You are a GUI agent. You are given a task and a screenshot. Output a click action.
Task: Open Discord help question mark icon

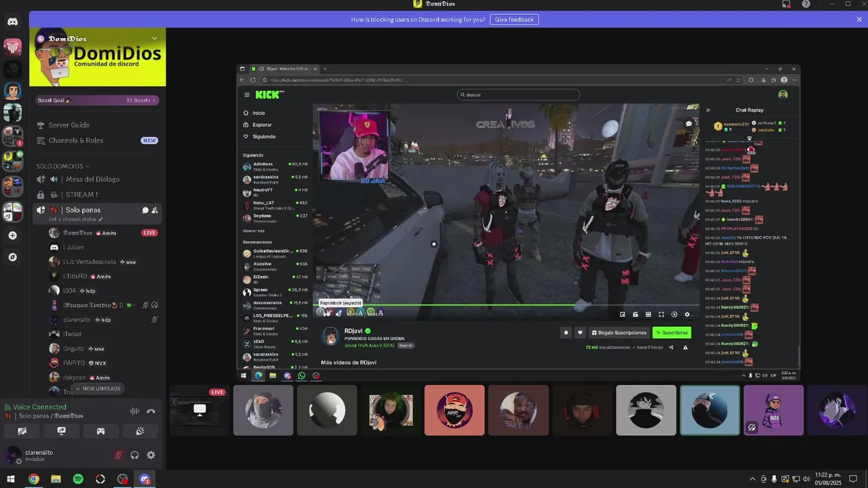click(806, 4)
